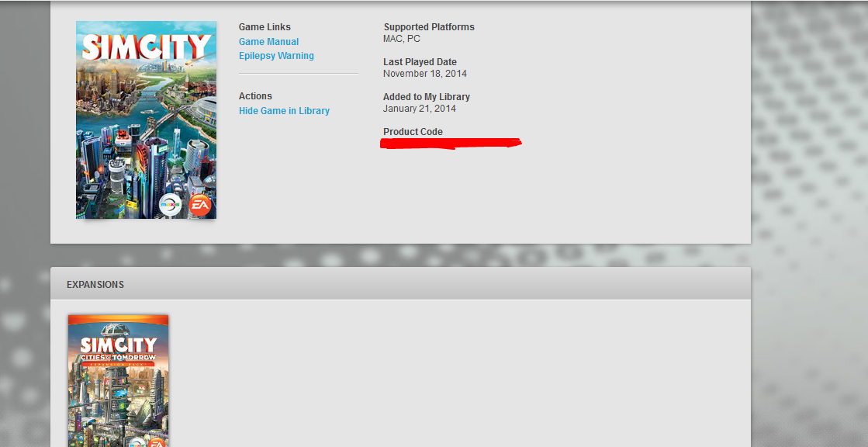Select the November 18, 2014 date
The width and height of the screenshot is (868, 447).
tap(424, 74)
